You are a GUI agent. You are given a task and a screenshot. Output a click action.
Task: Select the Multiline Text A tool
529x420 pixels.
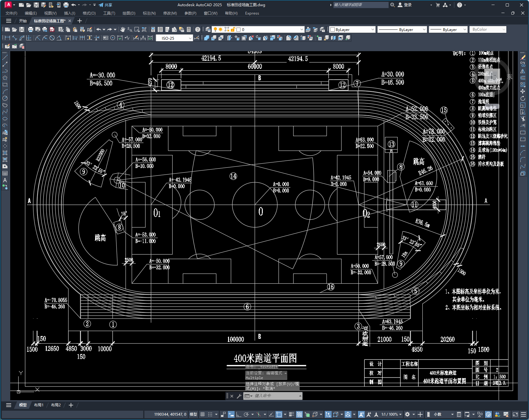pos(5,180)
